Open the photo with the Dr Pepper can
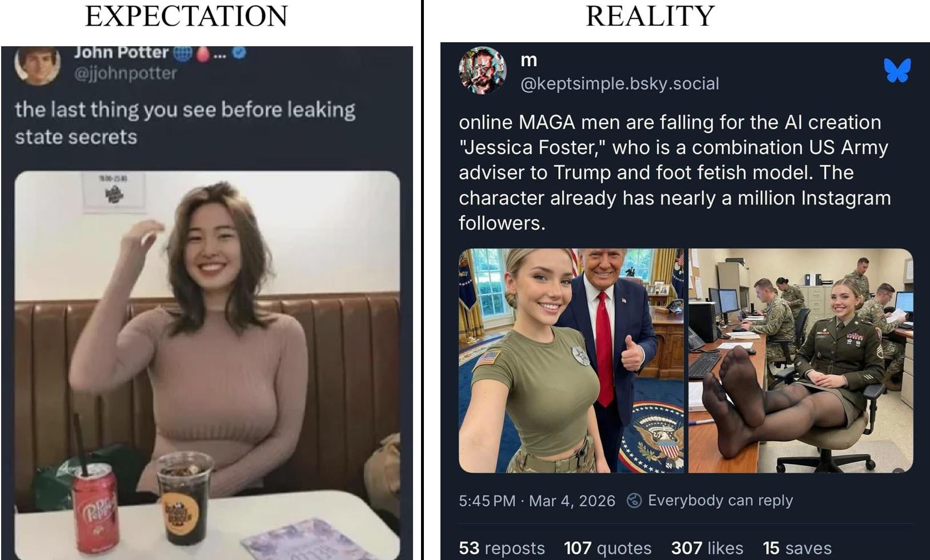 pyautogui.click(x=207, y=365)
